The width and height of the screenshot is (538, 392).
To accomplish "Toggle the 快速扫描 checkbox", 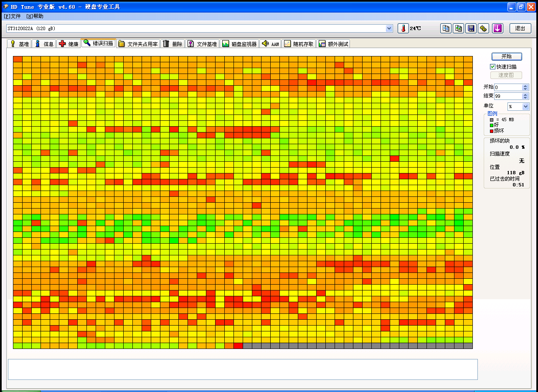I will click(493, 67).
